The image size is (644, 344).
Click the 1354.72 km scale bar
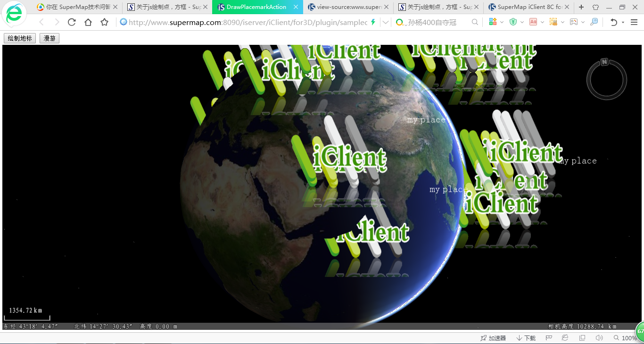tap(27, 313)
